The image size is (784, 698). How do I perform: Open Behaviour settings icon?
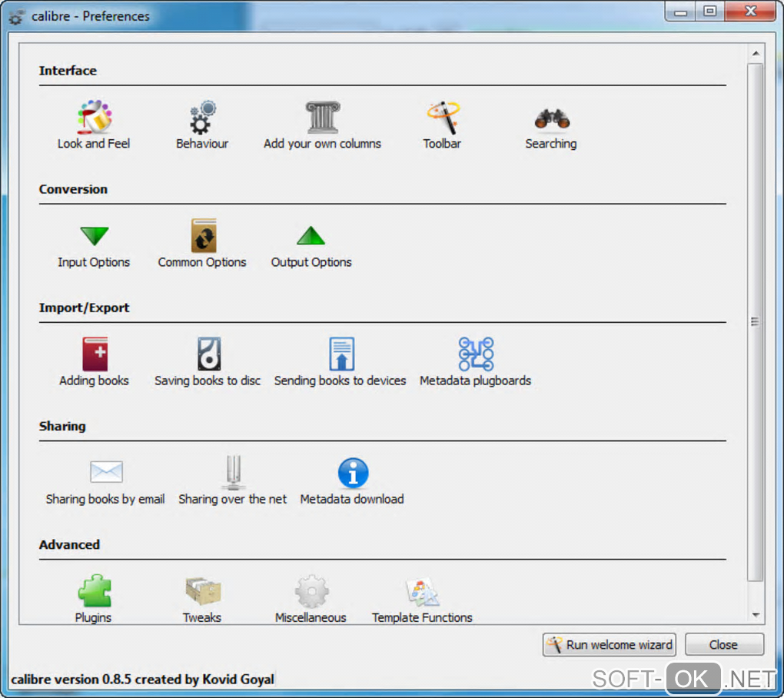(202, 117)
